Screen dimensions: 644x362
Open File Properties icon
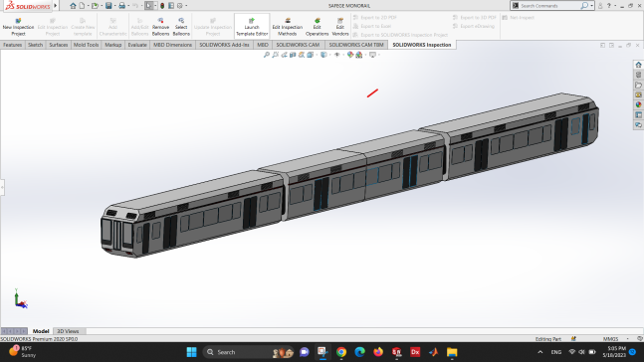click(171, 6)
